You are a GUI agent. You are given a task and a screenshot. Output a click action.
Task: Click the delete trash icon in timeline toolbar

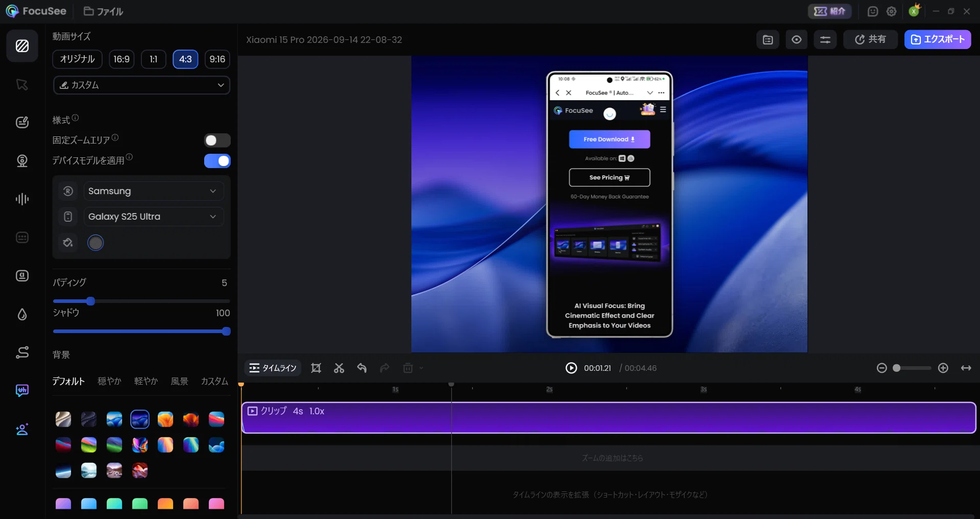pyautogui.click(x=408, y=368)
